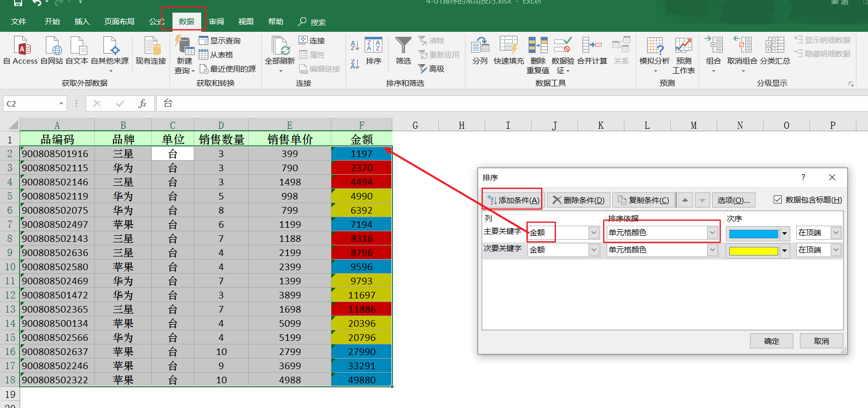Click 预测工作表 forecast sheet
Viewport: 868px width, 408px height.
[x=684, y=55]
